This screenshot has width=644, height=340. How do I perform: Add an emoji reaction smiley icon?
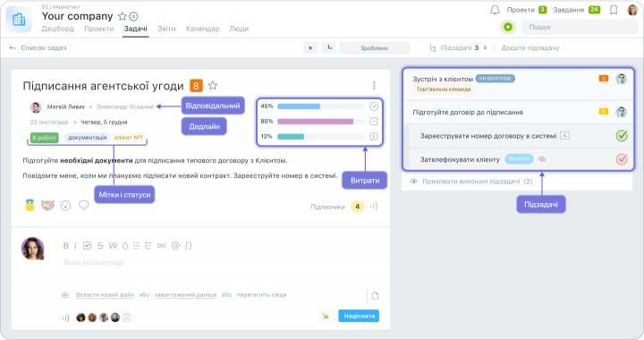coord(65,205)
